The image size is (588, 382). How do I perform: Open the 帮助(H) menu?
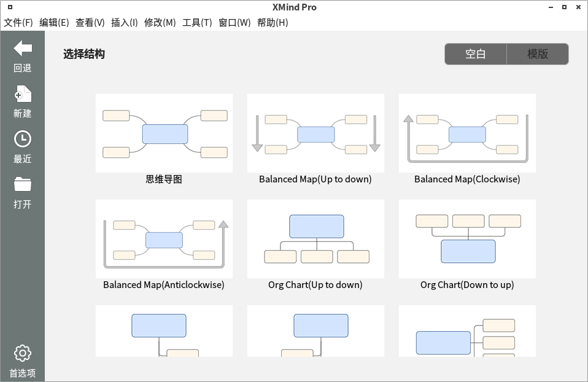(273, 23)
